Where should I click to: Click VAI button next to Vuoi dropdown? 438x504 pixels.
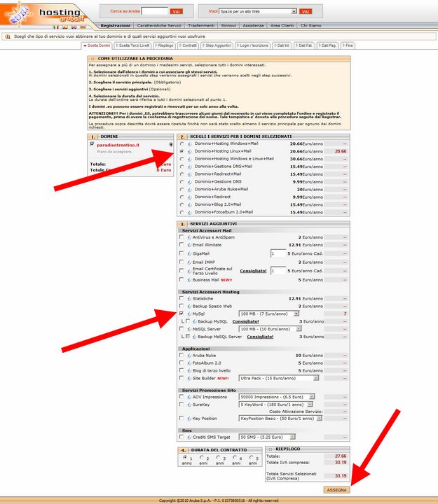pos(306,12)
